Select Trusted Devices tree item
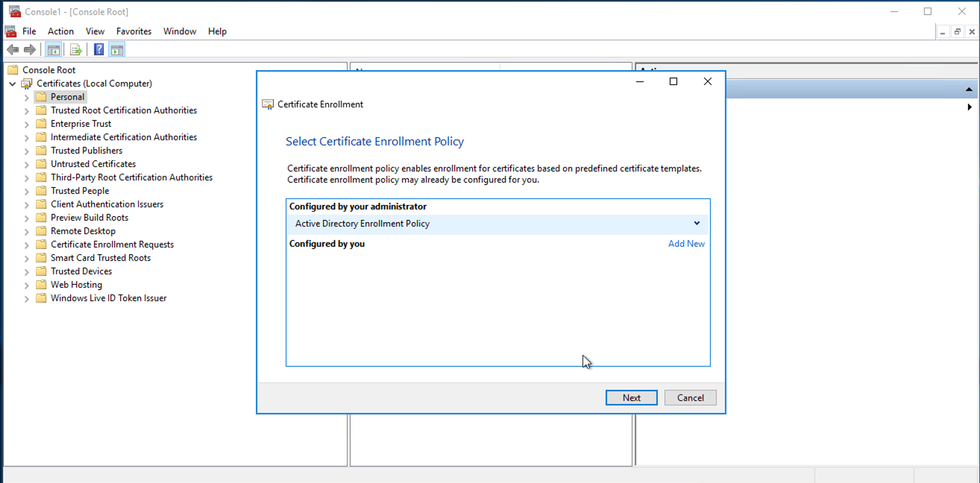The image size is (980, 483). click(81, 271)
